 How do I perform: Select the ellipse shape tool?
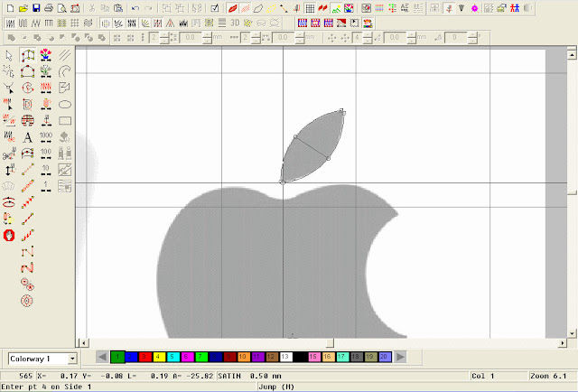click(65, 105)
